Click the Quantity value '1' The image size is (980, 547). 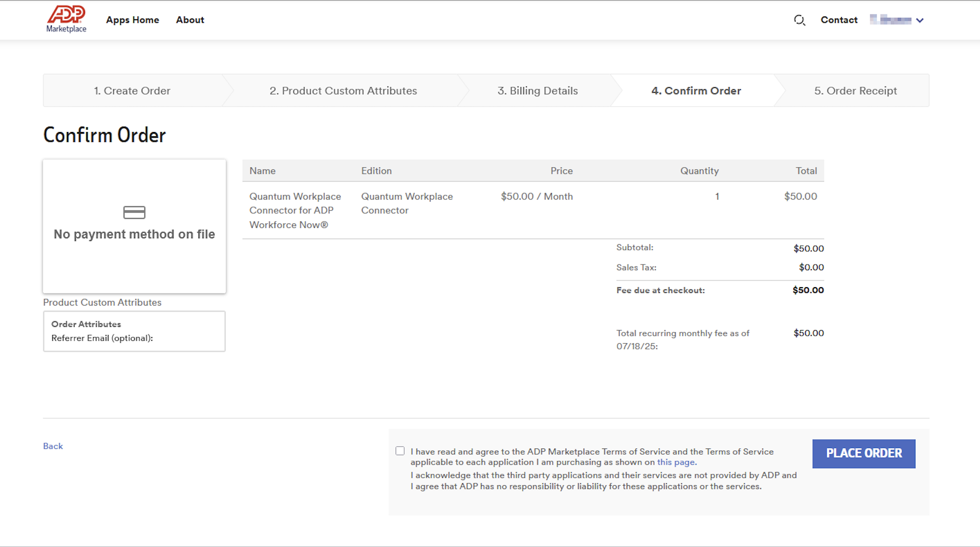coord(717,196)
